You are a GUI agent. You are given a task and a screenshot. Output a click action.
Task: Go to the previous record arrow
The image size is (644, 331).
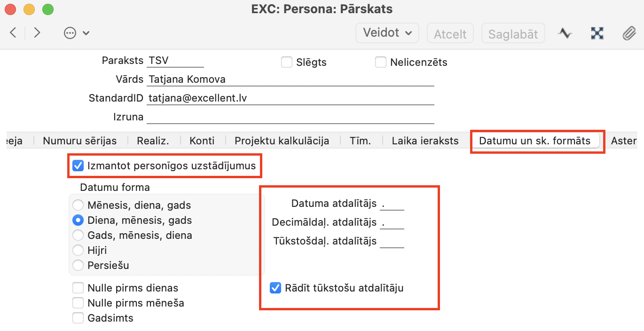tap(13, 32)
